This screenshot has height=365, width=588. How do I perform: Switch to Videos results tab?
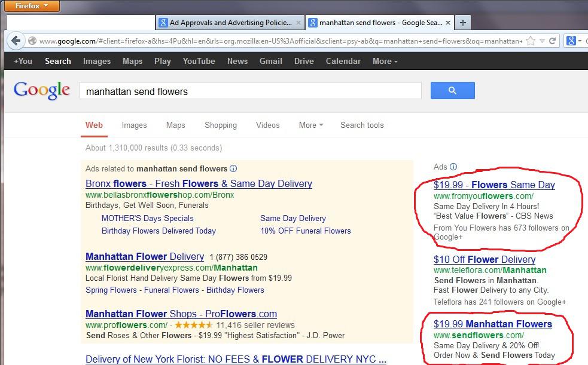pos(268,125)
